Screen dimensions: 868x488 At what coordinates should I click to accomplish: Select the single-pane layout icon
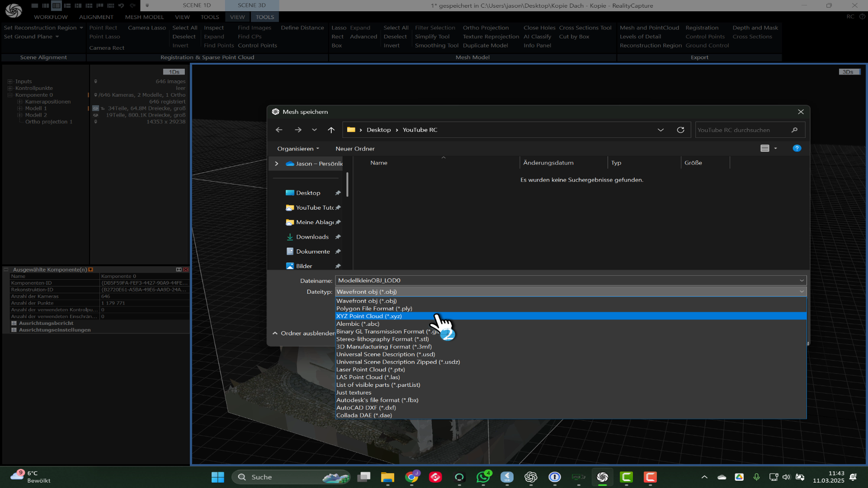[35, 5]
